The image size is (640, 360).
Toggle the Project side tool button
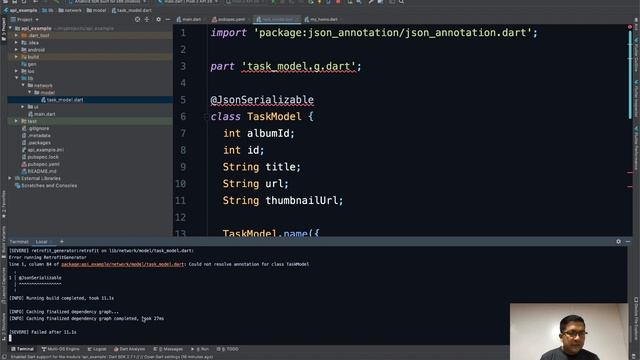pyautogui.click(x=4, y=29)
